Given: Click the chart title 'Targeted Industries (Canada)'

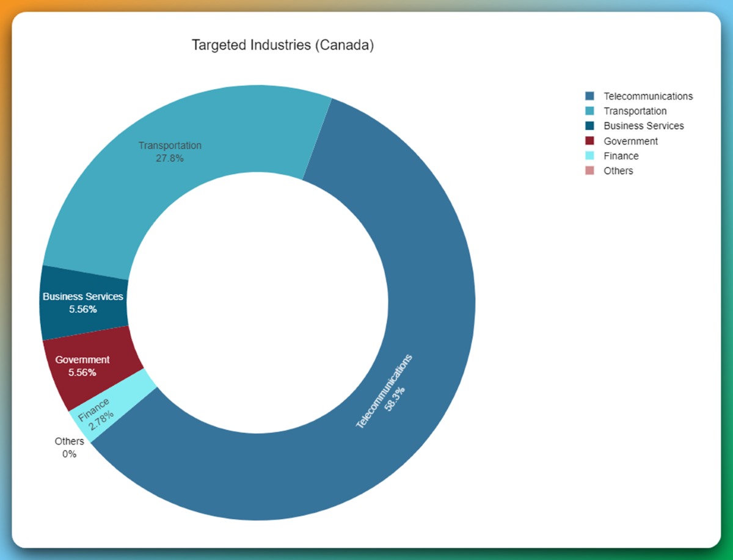Looking at the screenshot, I should point(282,45).
